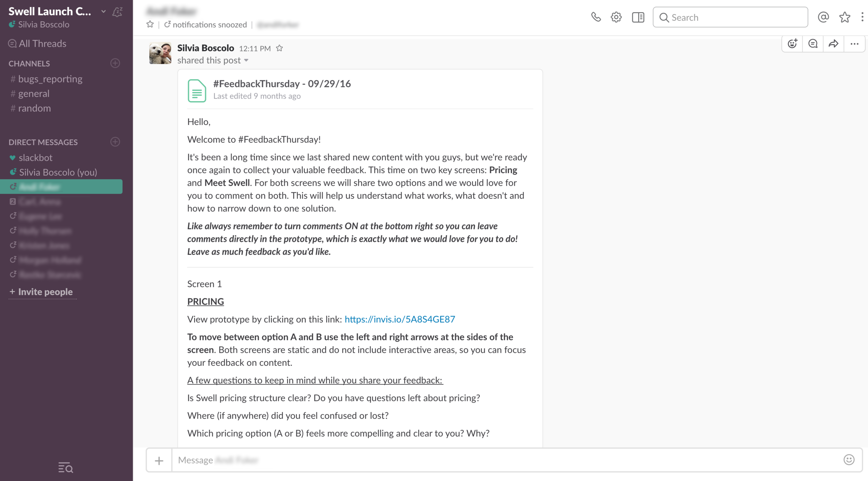Start a call with the phone icon
Viewport: 868px width, 481px height.
point(596,17)
